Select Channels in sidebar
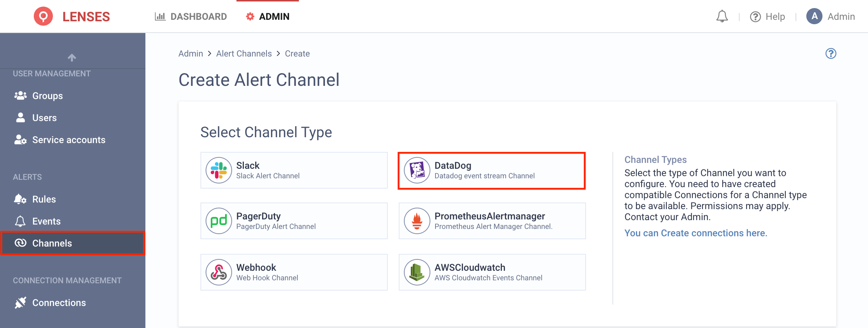The height and width of the screenshot is (328, 868). (x=73, y=243)
